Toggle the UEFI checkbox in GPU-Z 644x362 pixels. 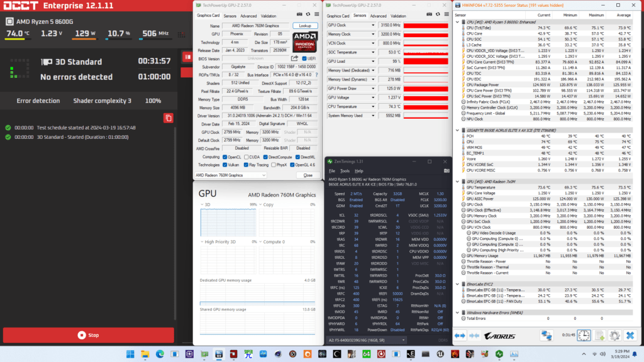tap(304, 58)
